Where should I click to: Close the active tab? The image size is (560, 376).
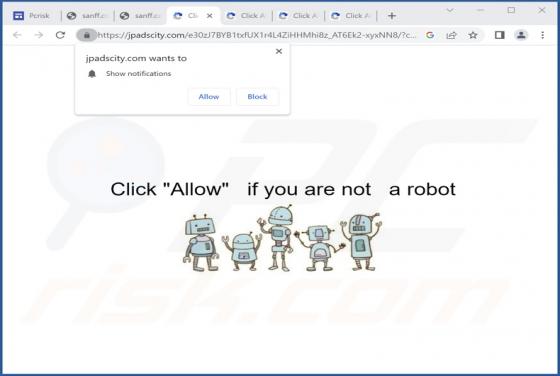(210, 16)
